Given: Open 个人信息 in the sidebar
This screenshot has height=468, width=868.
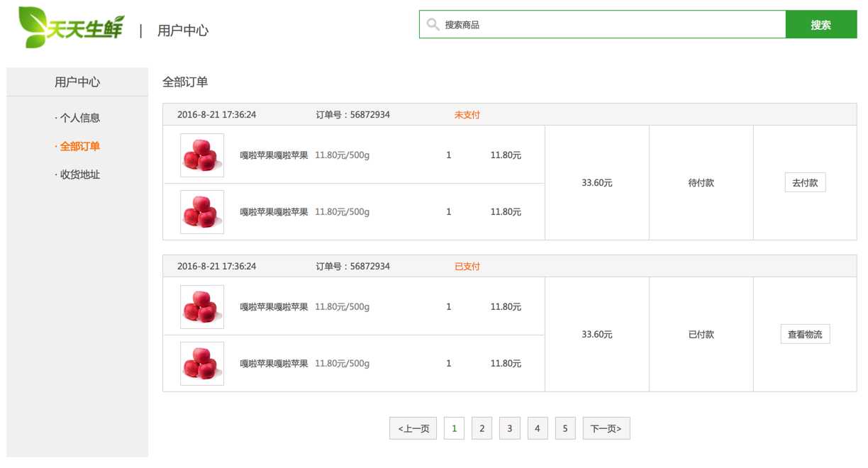Looking at the screenshot, I should click(x=79, y=118).
